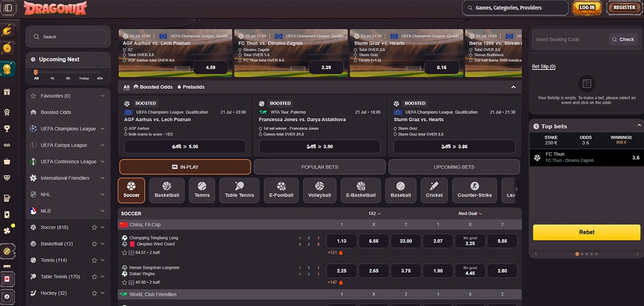Switch to the UPCOMING BETS tab

pos(454,167)
